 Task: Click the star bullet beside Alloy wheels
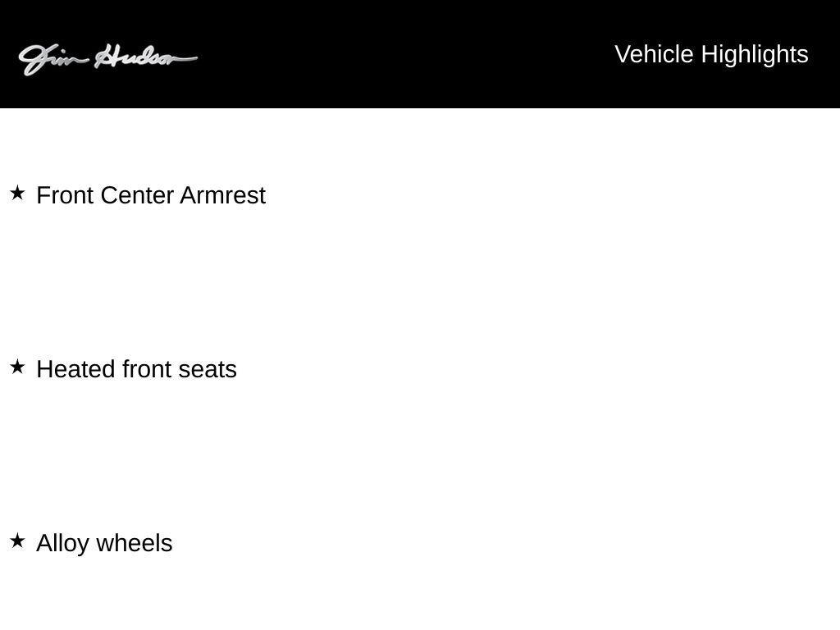point(17,541)
